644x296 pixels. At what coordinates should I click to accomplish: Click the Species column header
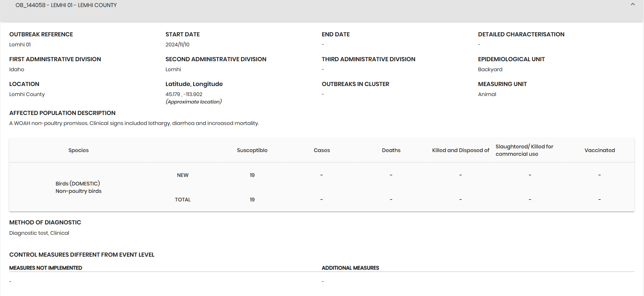pyautogui.click(x=79, y=150)
